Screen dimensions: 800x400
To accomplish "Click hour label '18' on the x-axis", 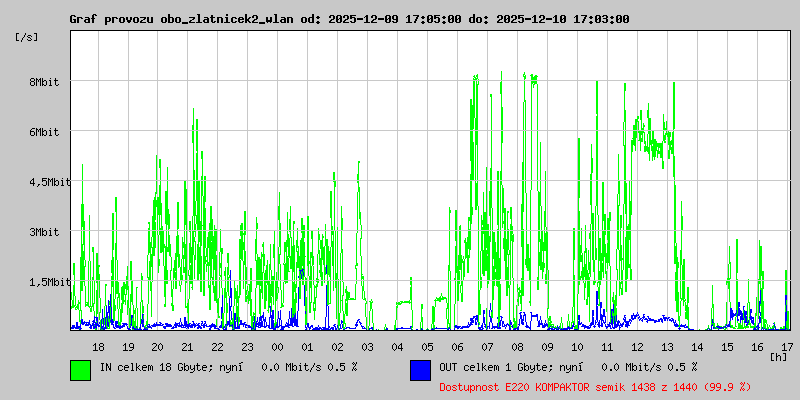I will point(98,347).
